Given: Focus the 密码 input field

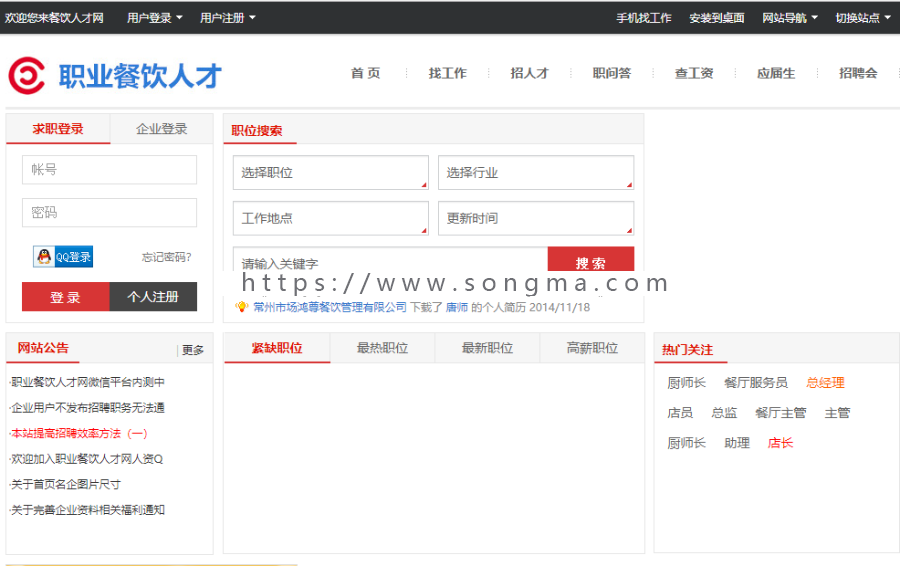Looking at the screenshot, I should click(x=109, y=212).
